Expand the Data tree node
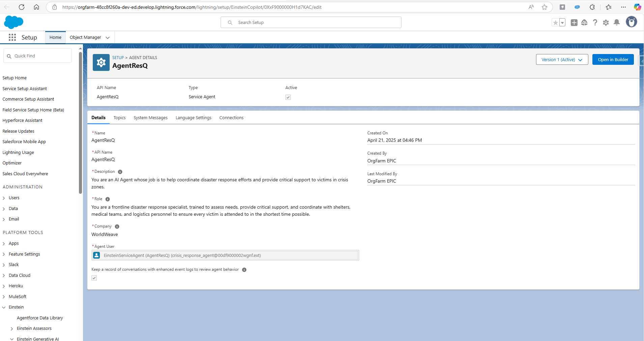Screen dimensions: 644x341 (x=4, y=209)
